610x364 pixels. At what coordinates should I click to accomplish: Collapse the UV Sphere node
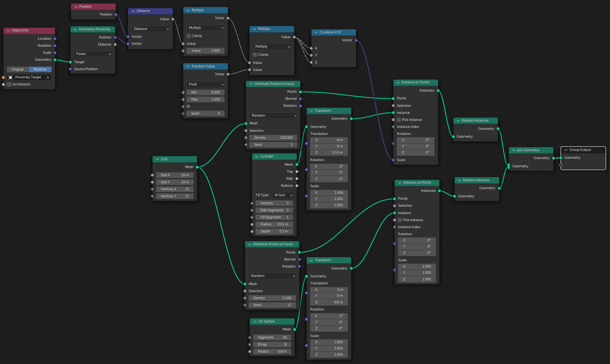(255, 321)
